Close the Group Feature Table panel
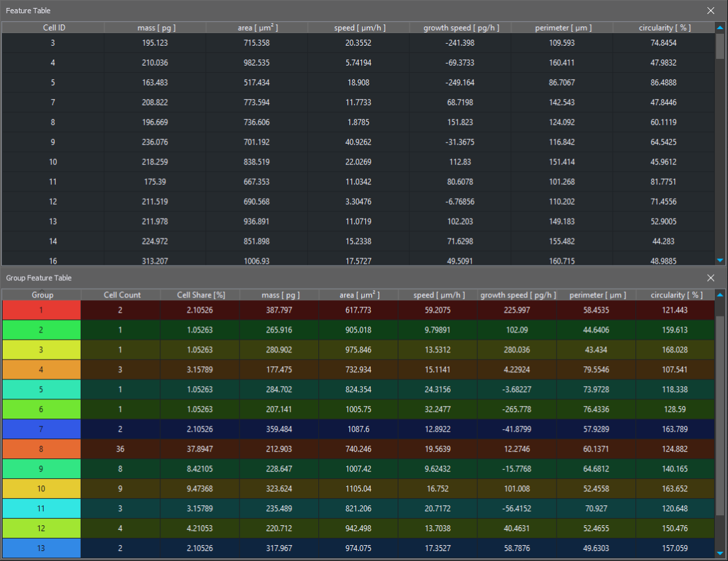 [x=711, y=278]
